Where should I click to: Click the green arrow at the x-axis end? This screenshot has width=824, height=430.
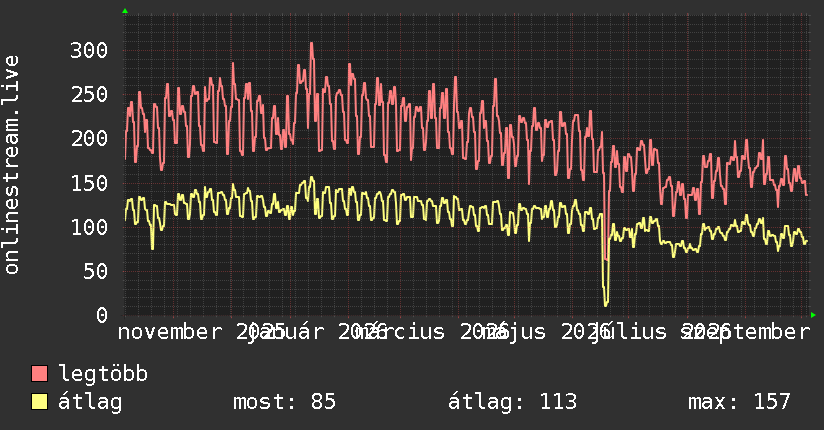813,315
